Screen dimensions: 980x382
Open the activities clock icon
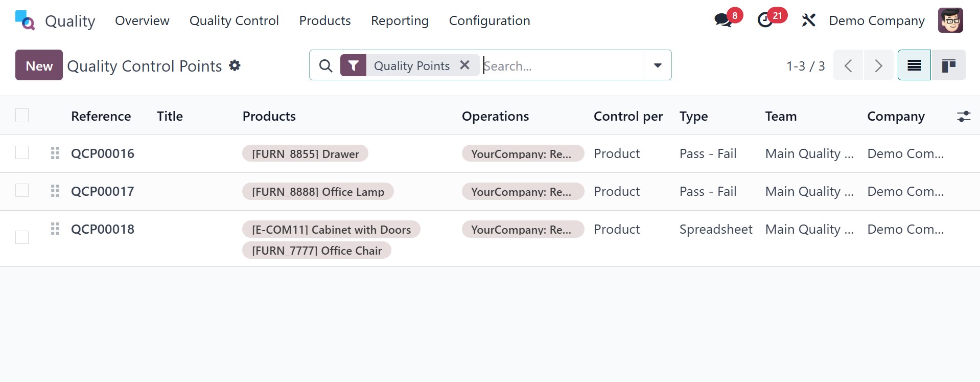tap(765, 20)
